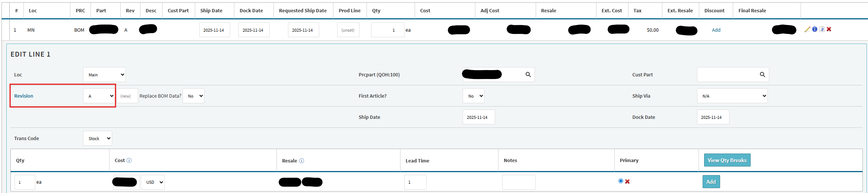Click the document transfer icon on line 1
868x193 pixels.
pos(822,29)
